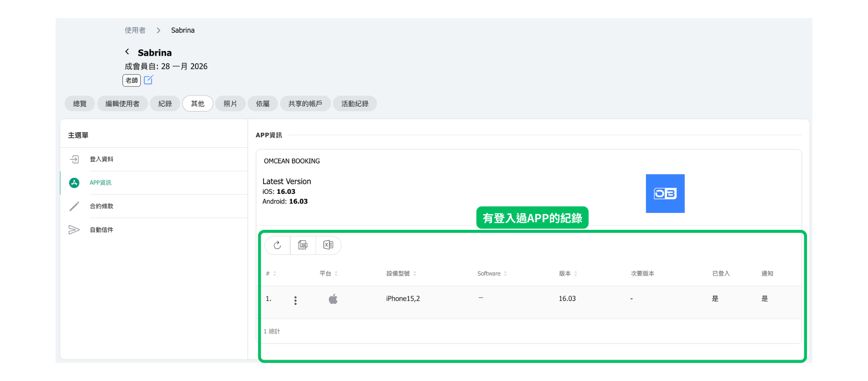Open 自動信件 from the sidebar
Viewport: 868px width, 381px height.
click(102, 230)
